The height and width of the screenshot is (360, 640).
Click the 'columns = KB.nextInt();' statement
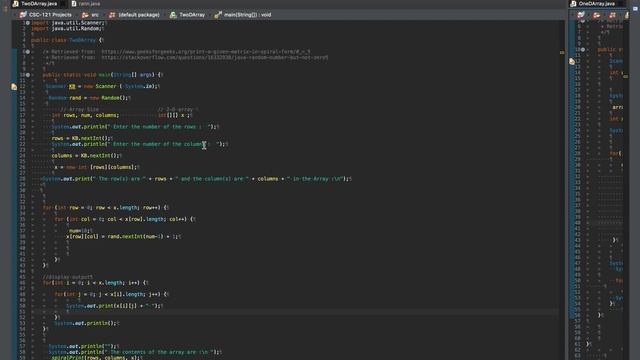(x=86, y=156)
